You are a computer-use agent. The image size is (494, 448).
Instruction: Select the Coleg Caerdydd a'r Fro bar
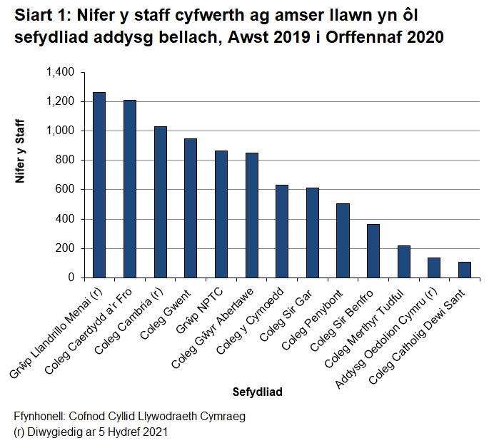coord(130,189)
